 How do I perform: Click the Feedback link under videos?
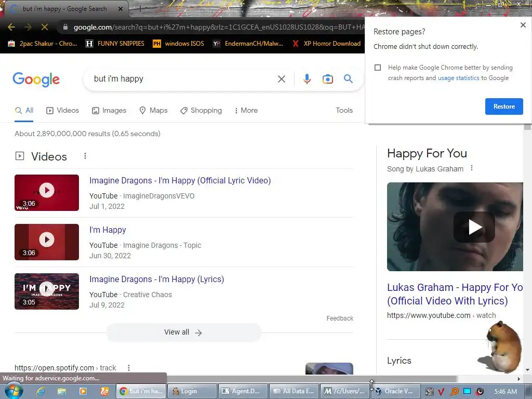(x=340, y=318)
